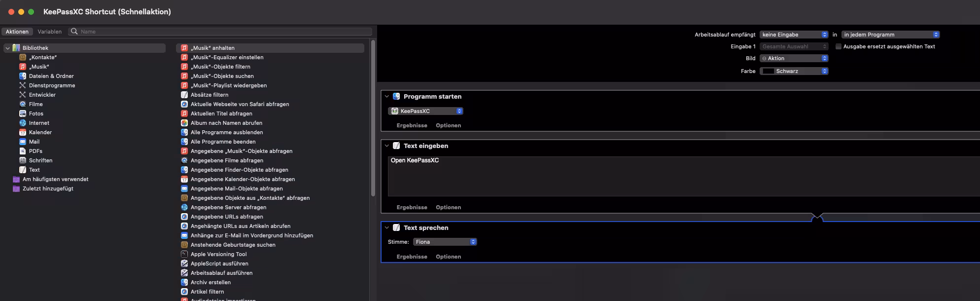Show Ergebnisse of Text eingeben
The image size is (980, 301).
click(x=412, y=207)
